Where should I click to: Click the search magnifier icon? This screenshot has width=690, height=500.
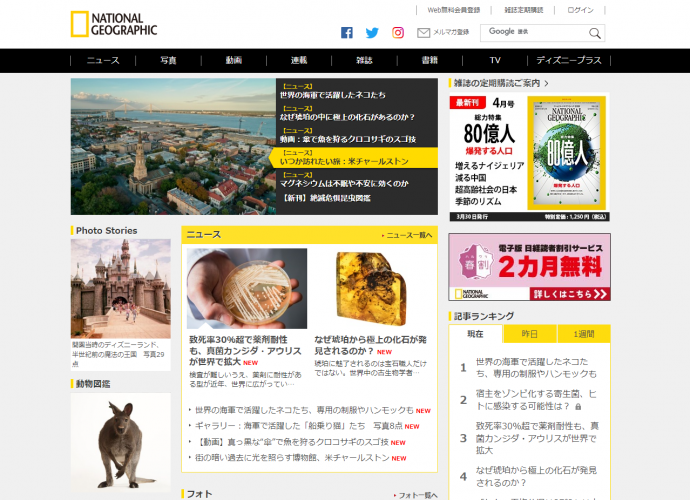click(595, 33)
